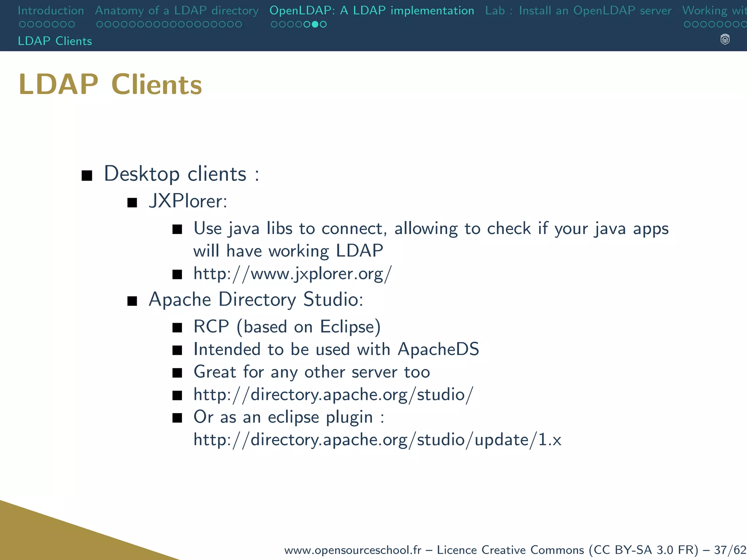Jump to Lab : Install an OpenLDAP server

578,11
